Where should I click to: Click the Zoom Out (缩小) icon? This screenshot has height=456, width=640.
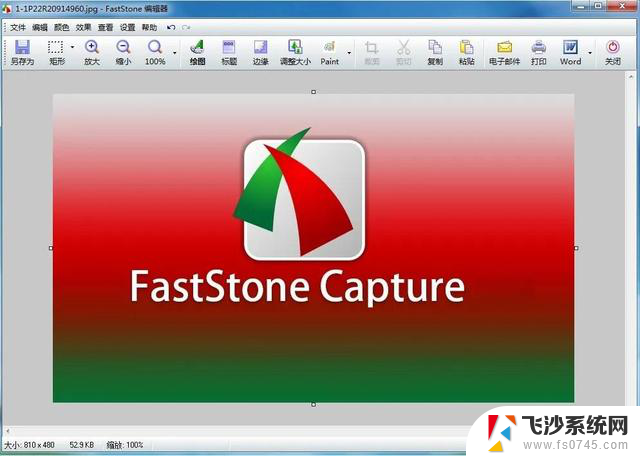pos(123,52)
